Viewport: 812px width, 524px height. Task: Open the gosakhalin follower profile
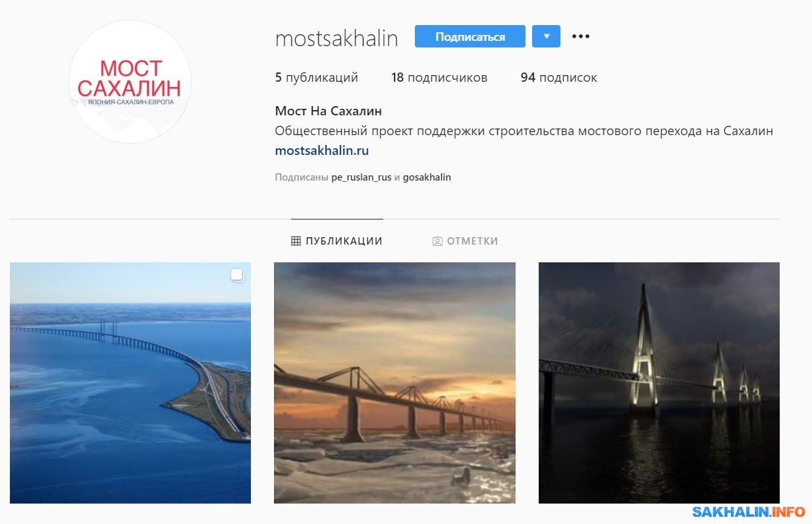pos(427,177)
